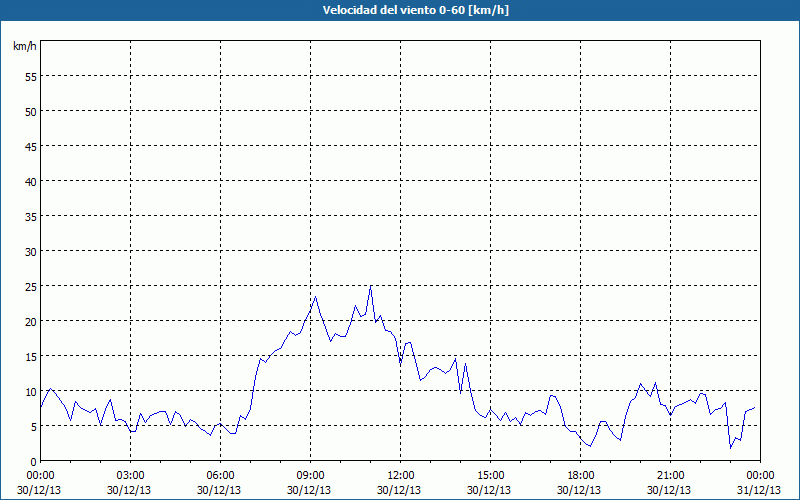Click the 30/12/13 date under 12:00

click(x=399, y=490)
